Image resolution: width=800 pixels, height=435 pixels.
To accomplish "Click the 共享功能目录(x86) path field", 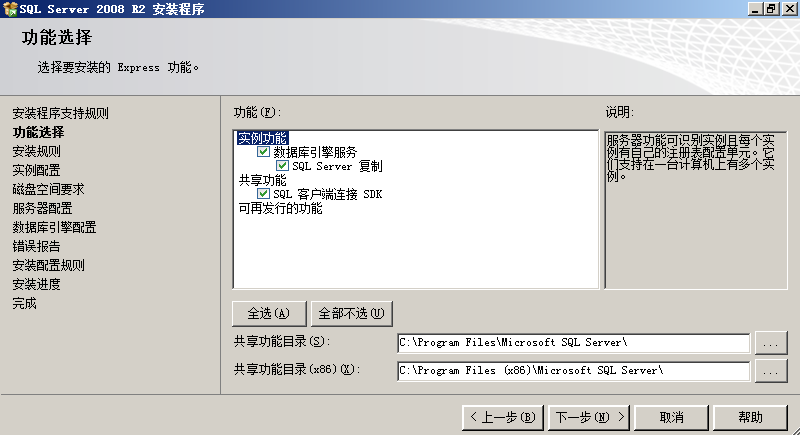I will 573,371.
